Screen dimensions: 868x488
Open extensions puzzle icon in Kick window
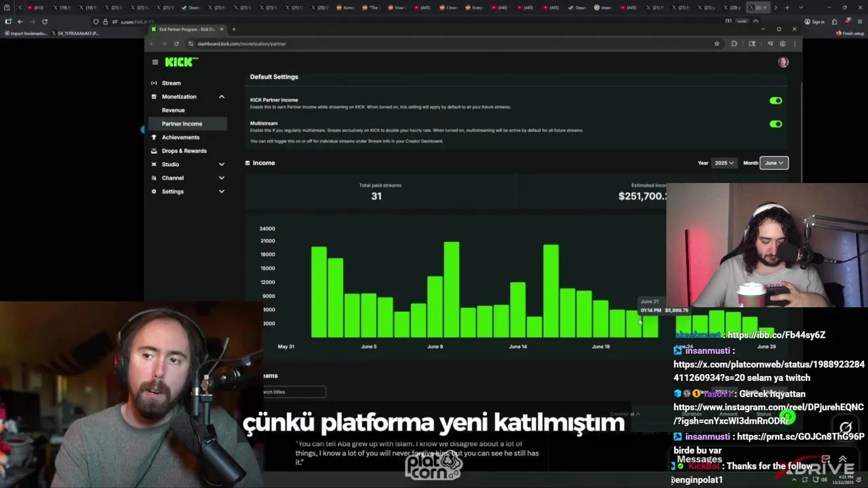[x=734, y=44]
